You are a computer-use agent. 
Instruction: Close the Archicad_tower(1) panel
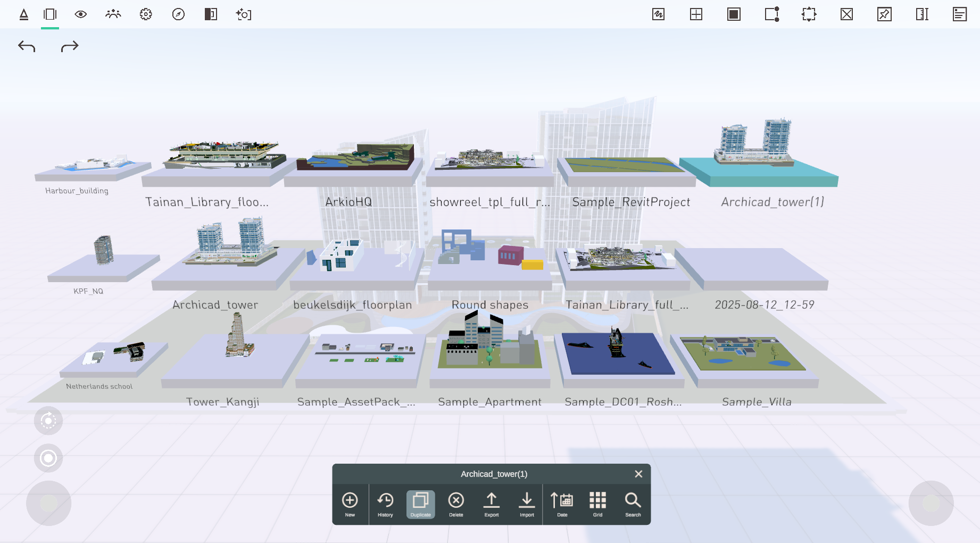[638, 474]
